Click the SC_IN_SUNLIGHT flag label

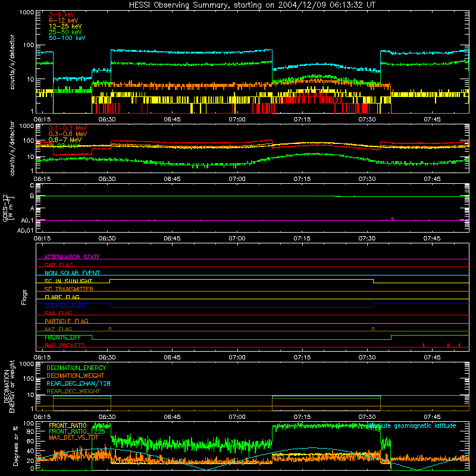pos(68,281)
